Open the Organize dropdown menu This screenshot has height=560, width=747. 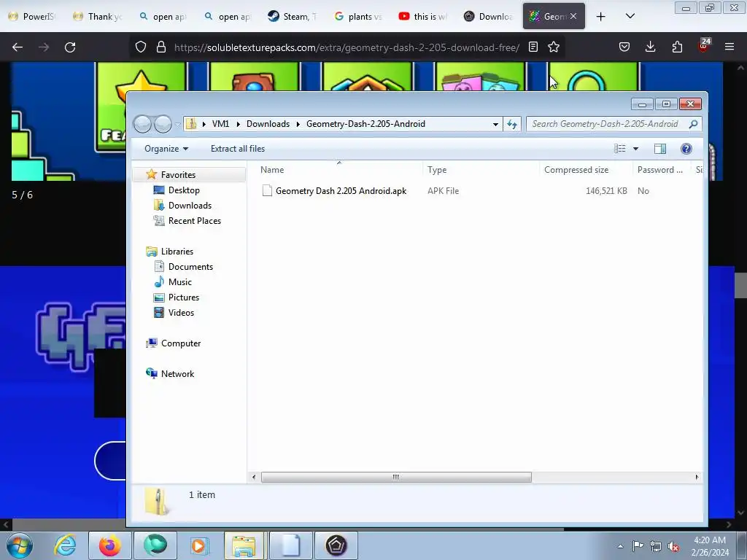point(166,149)
